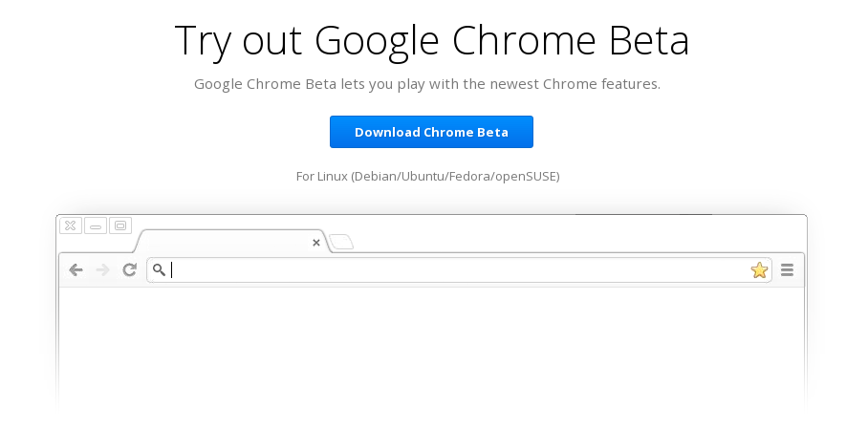Open a new tab with the small tab button
The image size is (868, 429).
point(341,242)
